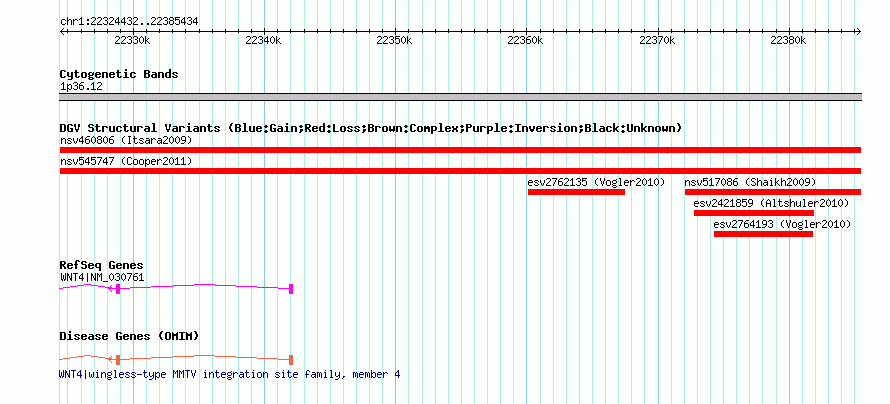890x404 pixels.
Task: Click the 22330k ruler tick label
Action: click(132, 41)
